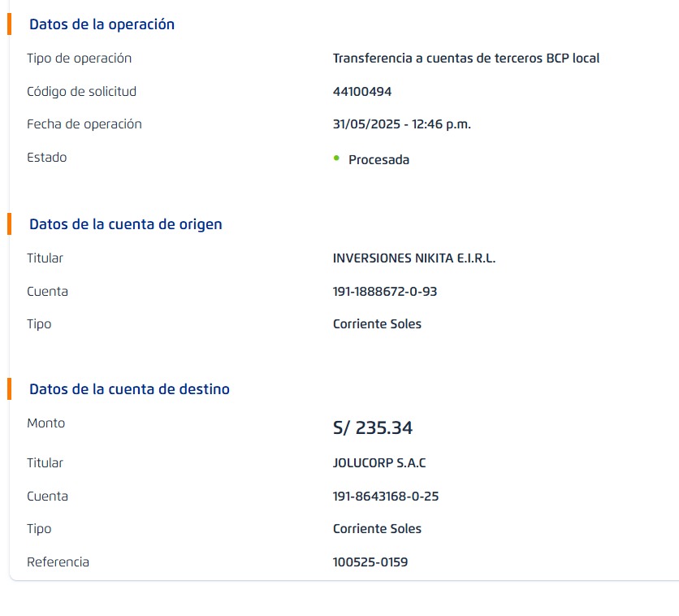Click the destination holder JOLUCORP S.A.C
679x616 pixels.
point(379,463)
